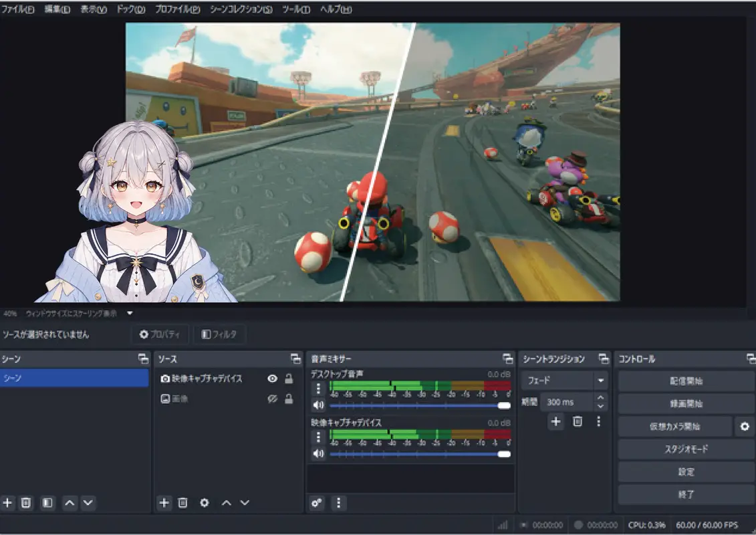
Task: Open the preview scaling dropdown arrow
Action: click(x=130, y=314)
